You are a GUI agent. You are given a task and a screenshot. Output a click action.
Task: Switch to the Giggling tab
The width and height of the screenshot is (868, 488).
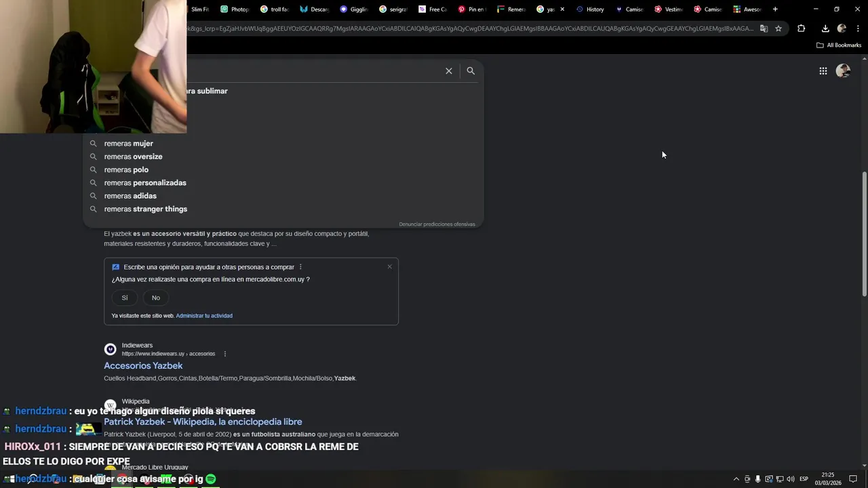tap(353, 9)
